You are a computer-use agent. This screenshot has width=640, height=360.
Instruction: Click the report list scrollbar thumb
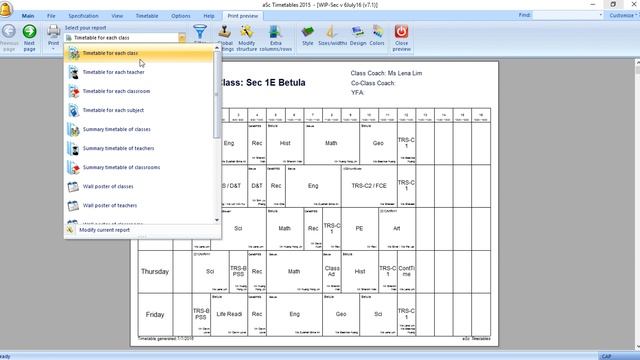(x=217, y=95)
